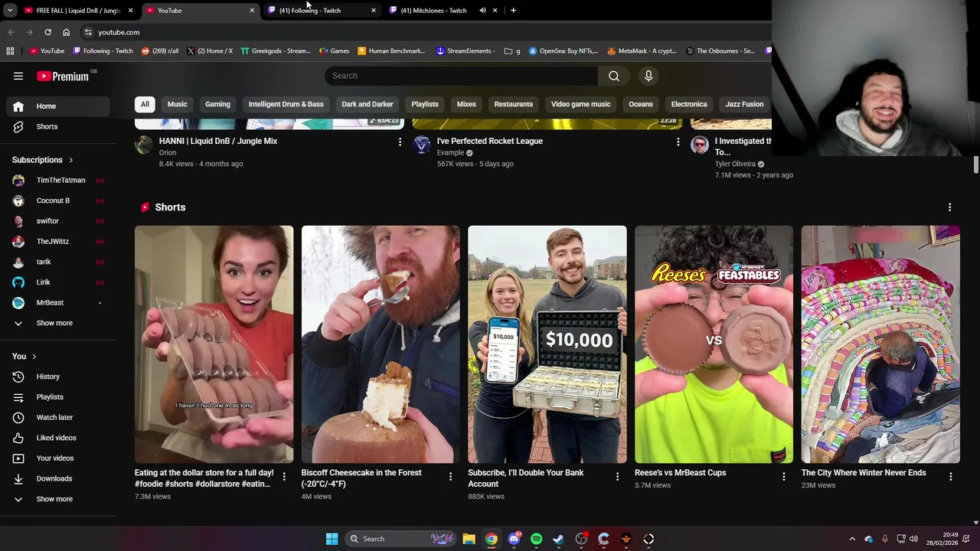The height and width of the screenshot is (551, 980).
Task: Select the Video game music chip
Action: [x=580, y=104]
